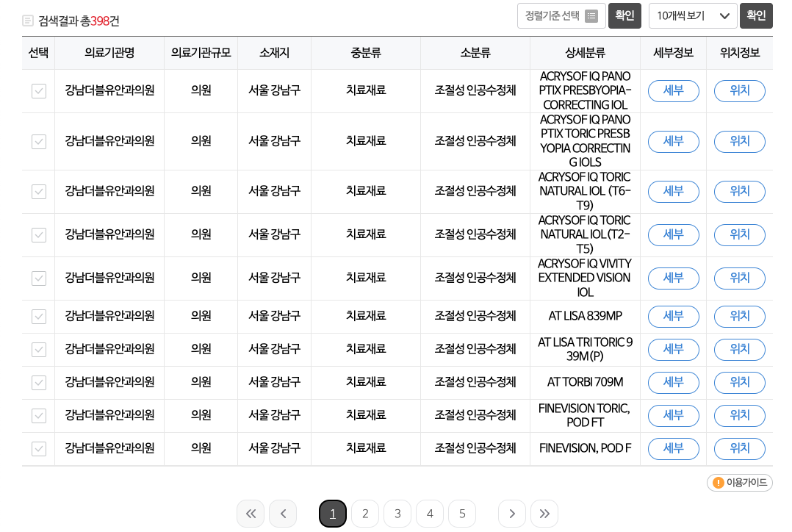Image resolution: width=792 pixels, height=532 pixels.
Task: Jump to first page with double-left arrow
Action: (x=251, y=514)
